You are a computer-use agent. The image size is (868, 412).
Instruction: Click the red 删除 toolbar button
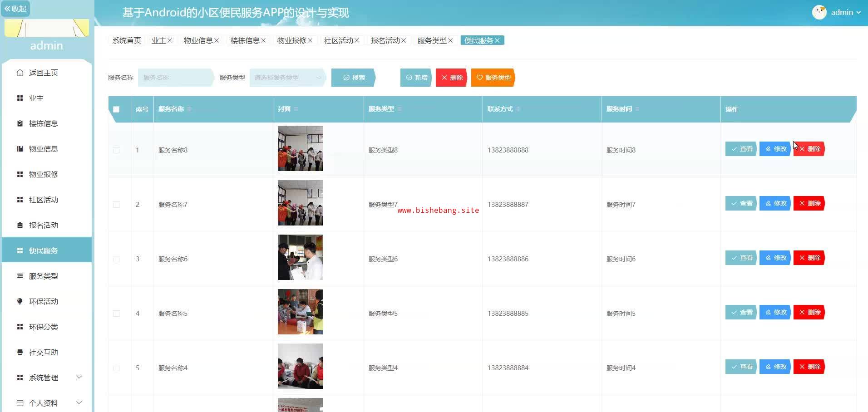click(x=452, y=78)
